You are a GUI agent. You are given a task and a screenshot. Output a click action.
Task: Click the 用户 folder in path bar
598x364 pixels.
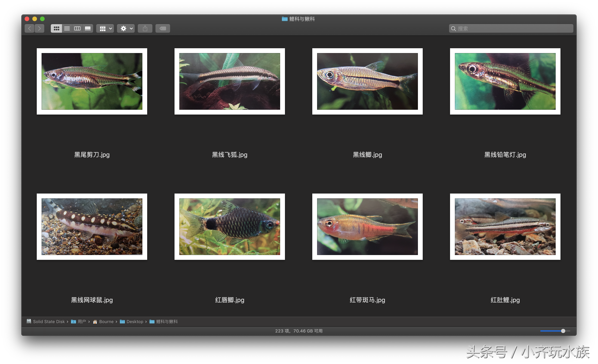pos(78,322)
